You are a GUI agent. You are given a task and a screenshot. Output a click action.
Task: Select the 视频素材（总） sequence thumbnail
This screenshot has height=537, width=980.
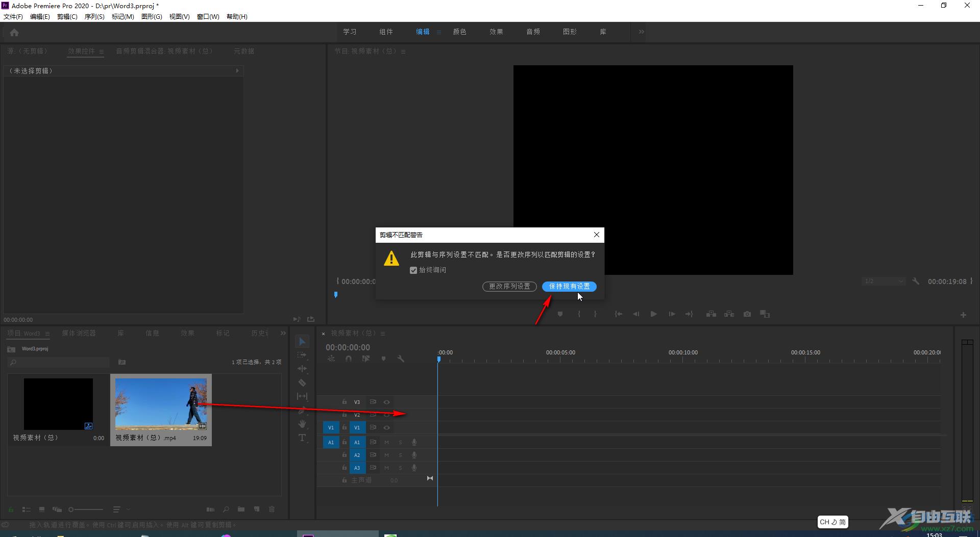58,404
